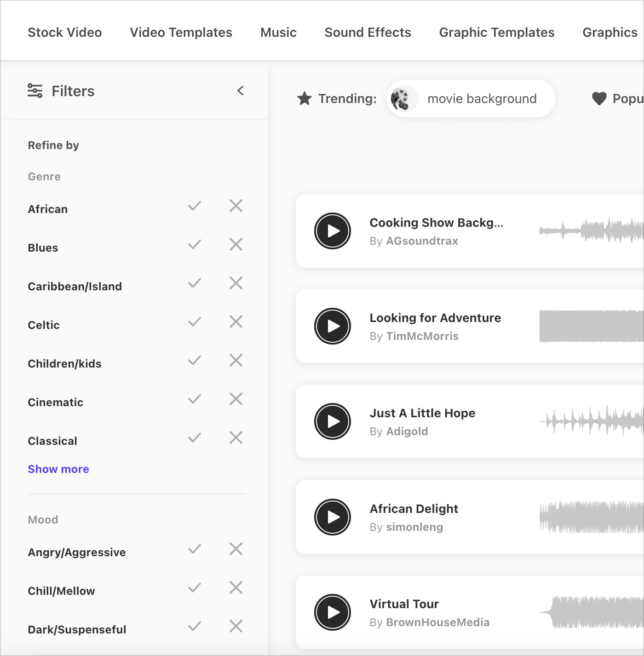The width and height of the screenshot is (644, 656).
Task: Select the Popular heart icon
Action: click(599, 98)
